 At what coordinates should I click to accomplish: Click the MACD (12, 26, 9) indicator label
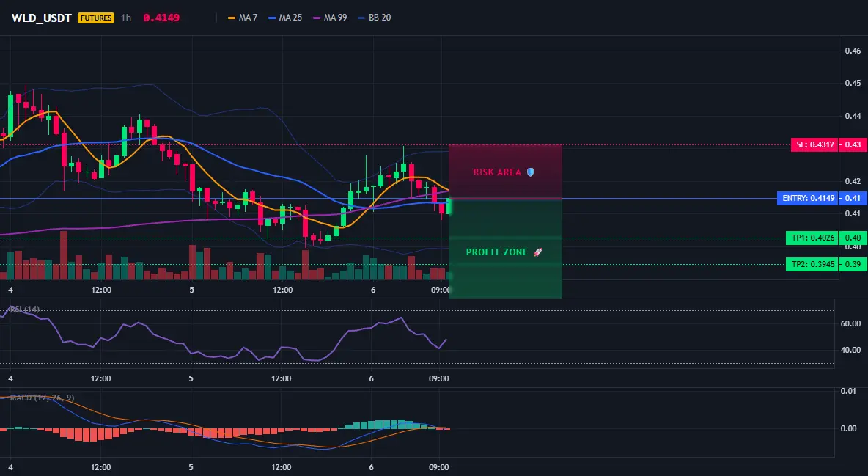pos(42,398)
